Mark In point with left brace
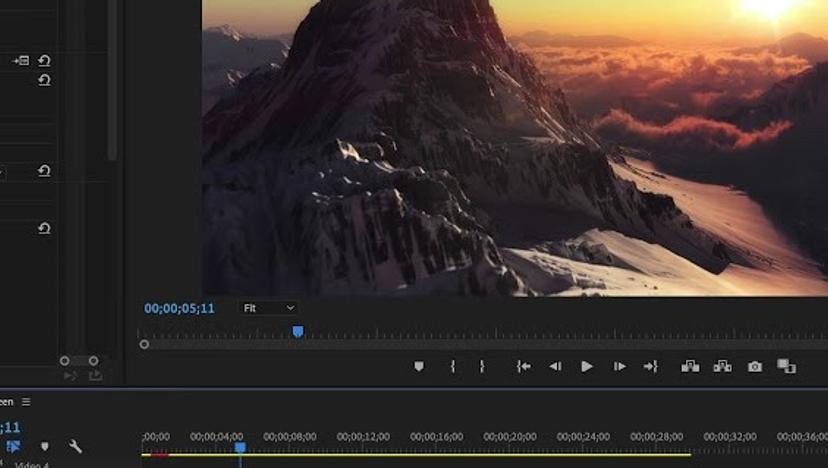 453,367
